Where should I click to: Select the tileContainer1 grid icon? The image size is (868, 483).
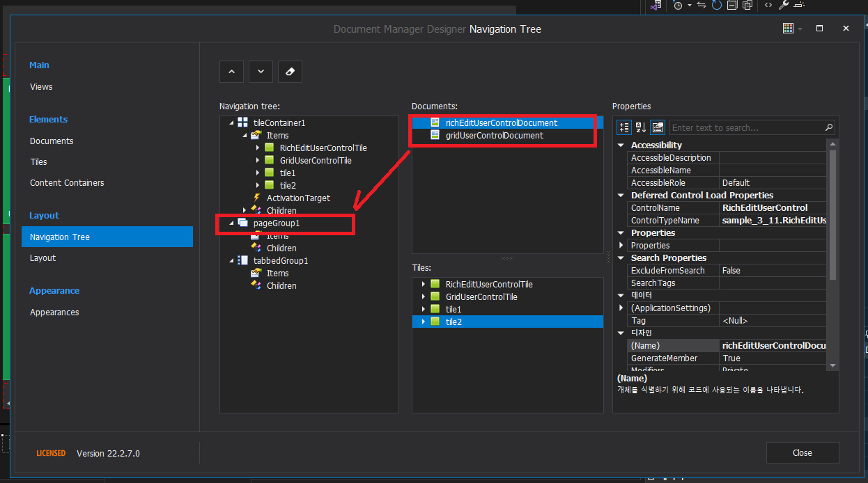pos(242,122)
